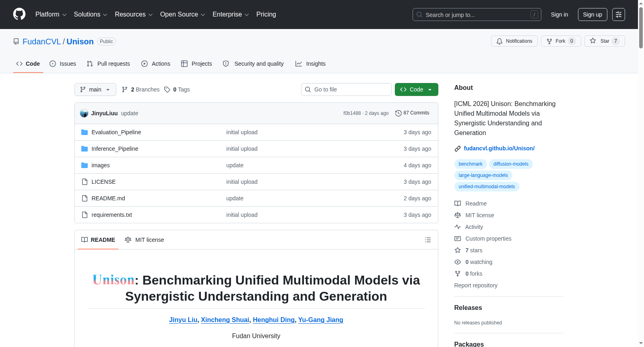The width and height of the screenshot is (644, 347).
Task: Open the global navigation menu icon
Action: tap(619, 15)
